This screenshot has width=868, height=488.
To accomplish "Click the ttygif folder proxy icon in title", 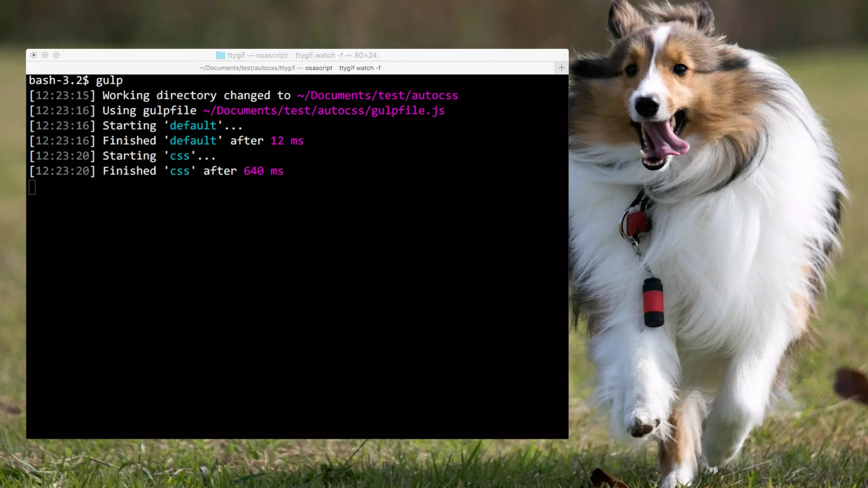I will pos(220,55).
